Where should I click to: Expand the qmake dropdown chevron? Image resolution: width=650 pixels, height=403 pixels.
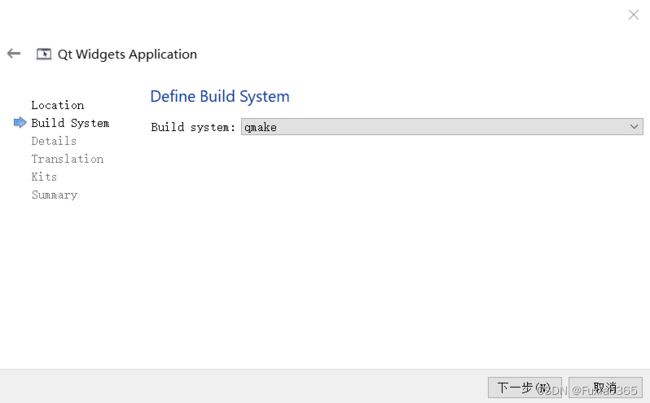tap(634, 126)
